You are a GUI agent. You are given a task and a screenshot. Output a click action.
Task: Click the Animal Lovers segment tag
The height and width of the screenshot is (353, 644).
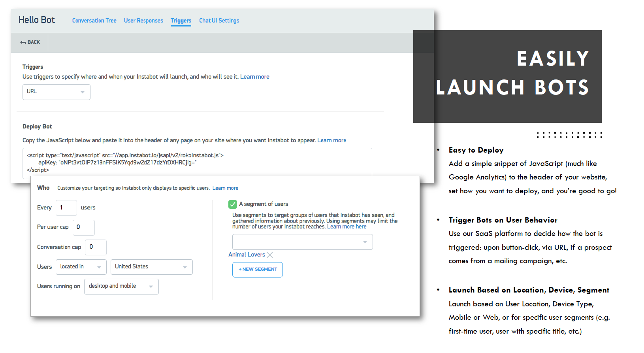tap(247, 255)
